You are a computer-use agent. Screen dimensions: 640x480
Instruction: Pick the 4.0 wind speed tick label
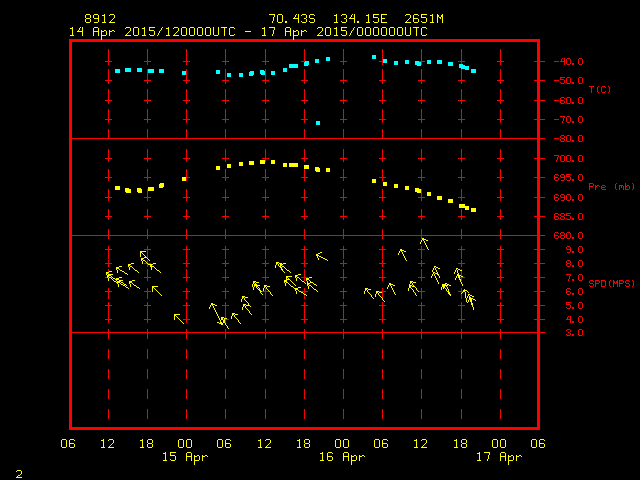click(574, 320)
